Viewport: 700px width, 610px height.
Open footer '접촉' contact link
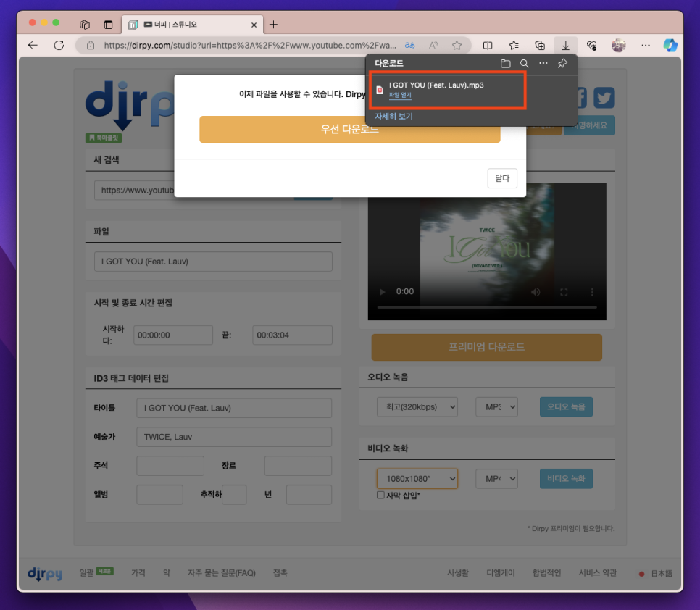coord(280,572)
